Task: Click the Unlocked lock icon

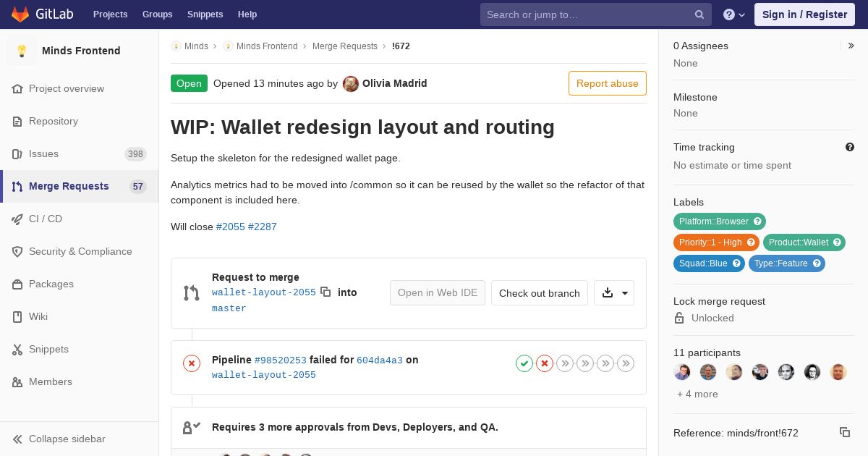Action: (x=679, y=318)
